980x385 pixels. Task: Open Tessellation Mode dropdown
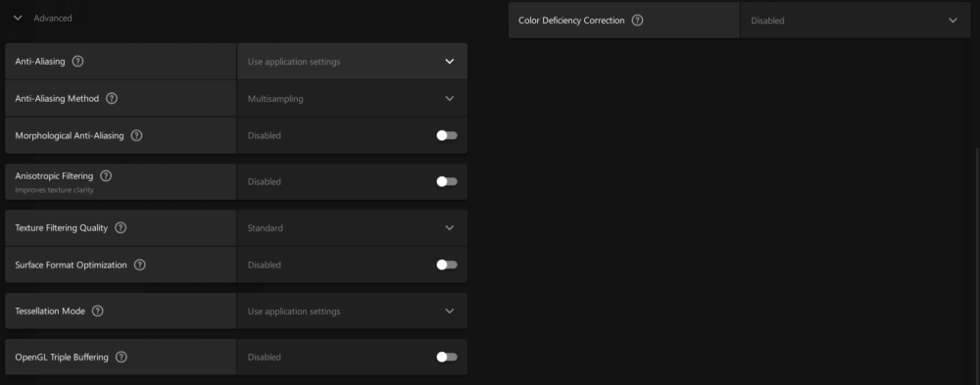352,311
